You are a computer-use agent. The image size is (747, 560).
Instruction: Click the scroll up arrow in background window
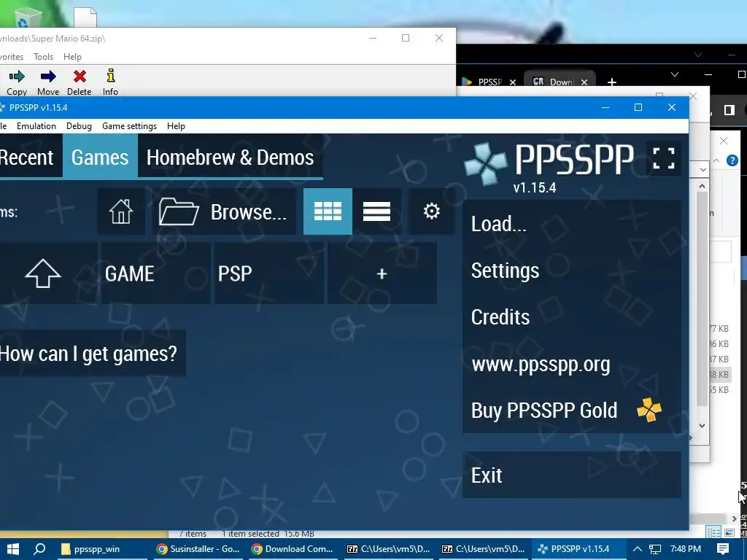(x=702, y=187)
